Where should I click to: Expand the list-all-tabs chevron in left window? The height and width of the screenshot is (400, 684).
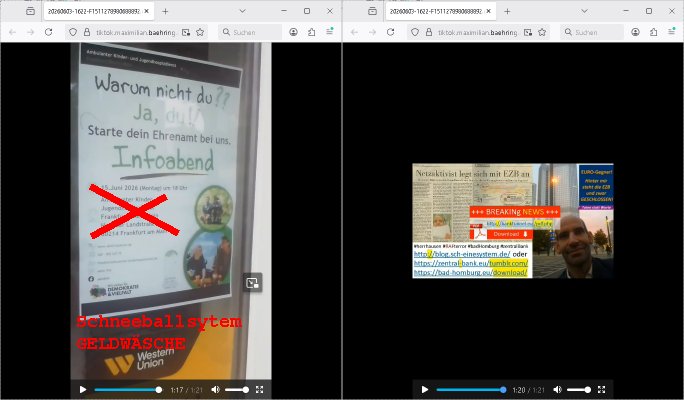click(x=243, y=11)
